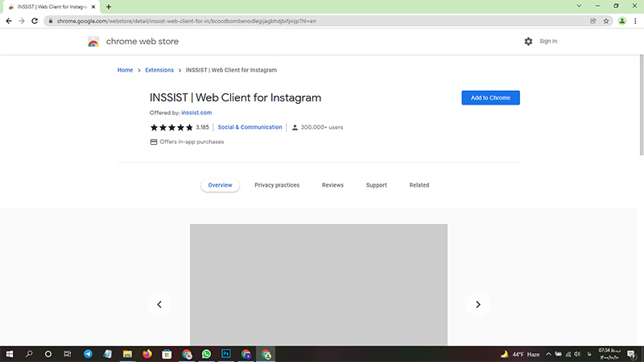The height and width of the screenshot is (362, 644).
Task: Click the Add to Chrome button
Action: [490, 97]
